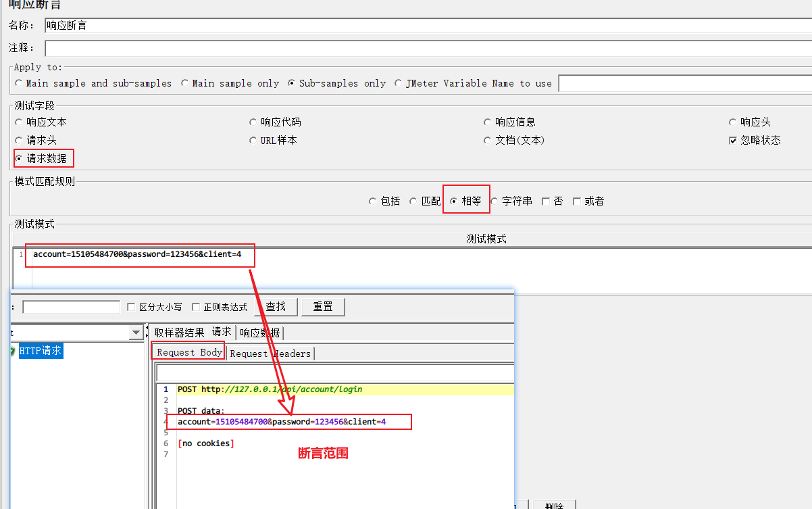Screen dimensions: 812x509
Task: Click the 查找 search button
Action: click(x=275, y=307)
